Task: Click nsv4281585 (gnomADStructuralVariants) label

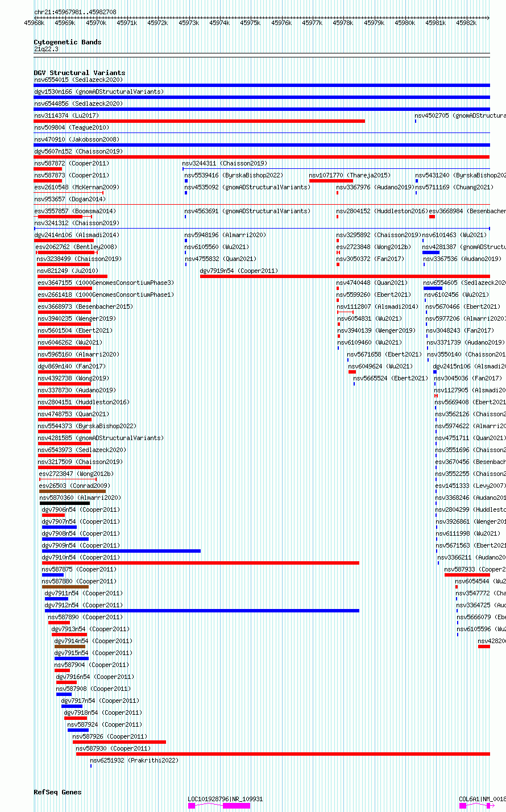Action: click(101, 438)
